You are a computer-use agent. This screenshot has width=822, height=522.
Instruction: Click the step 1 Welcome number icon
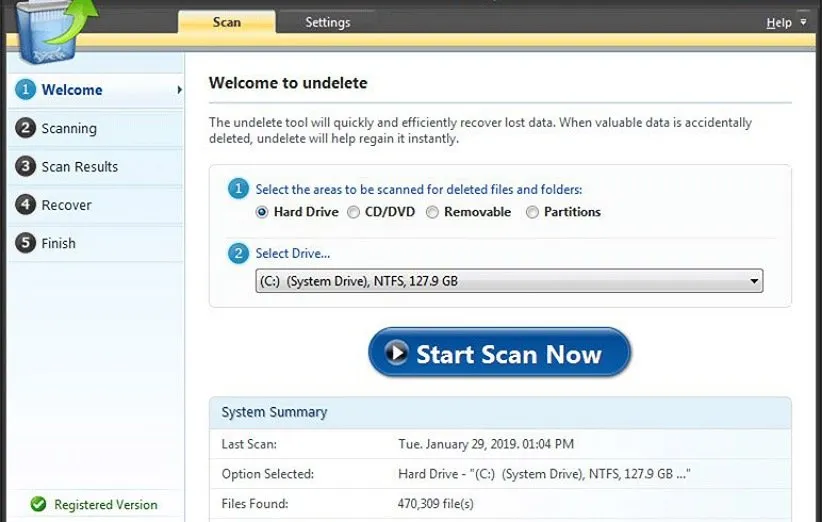(x=26, y=90)
